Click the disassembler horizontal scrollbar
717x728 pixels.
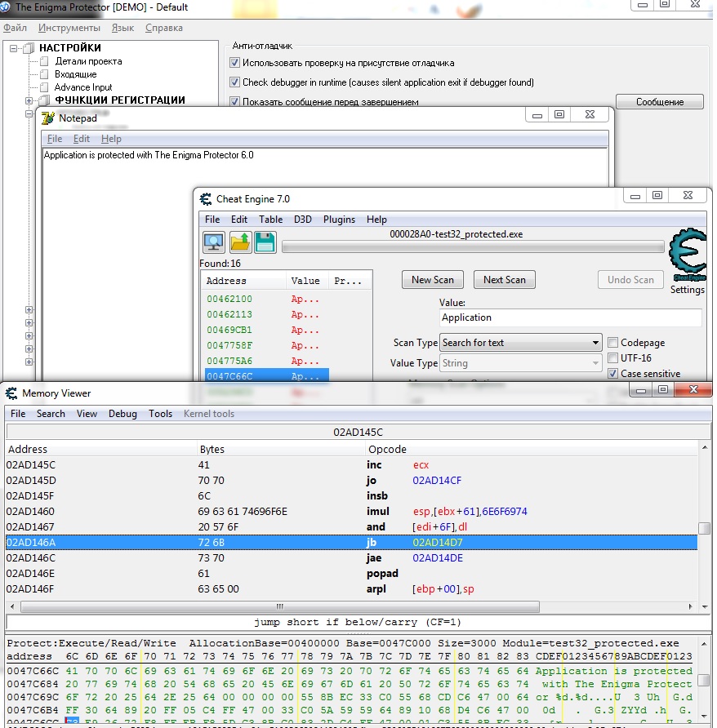click(x=280, y=606)
